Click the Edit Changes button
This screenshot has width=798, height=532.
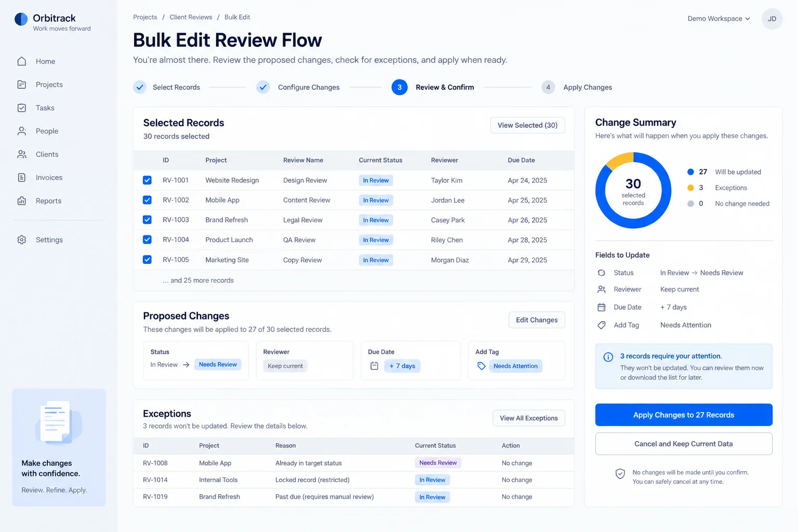537,320
